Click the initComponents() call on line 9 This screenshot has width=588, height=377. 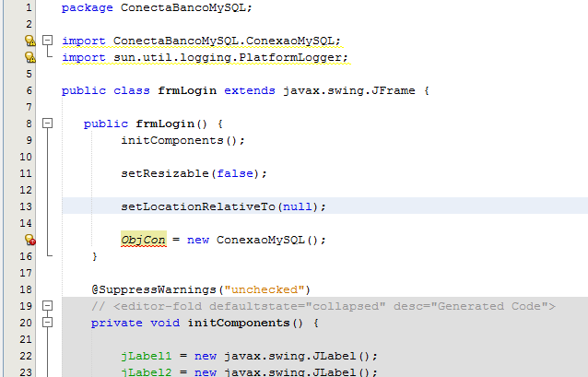[182, 141]
